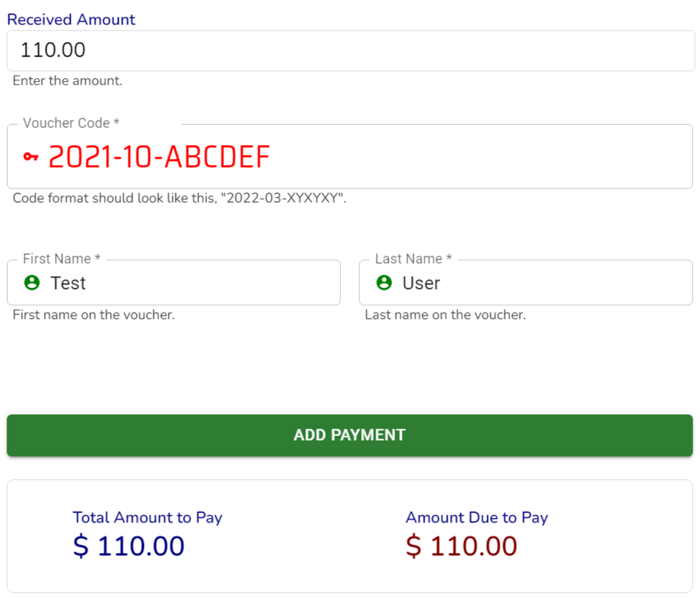Click the Amount Due to Pay heading
The image size is (700, 602).
point(477,518)
